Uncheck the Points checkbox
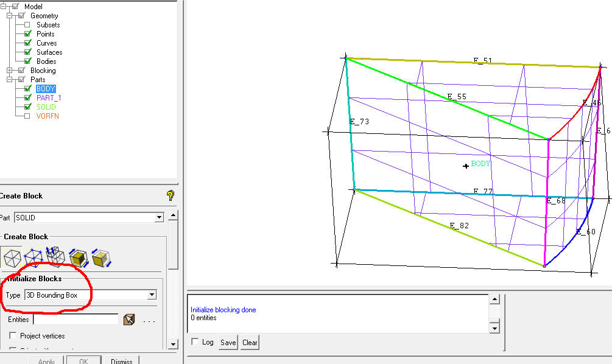 [27, 33]
